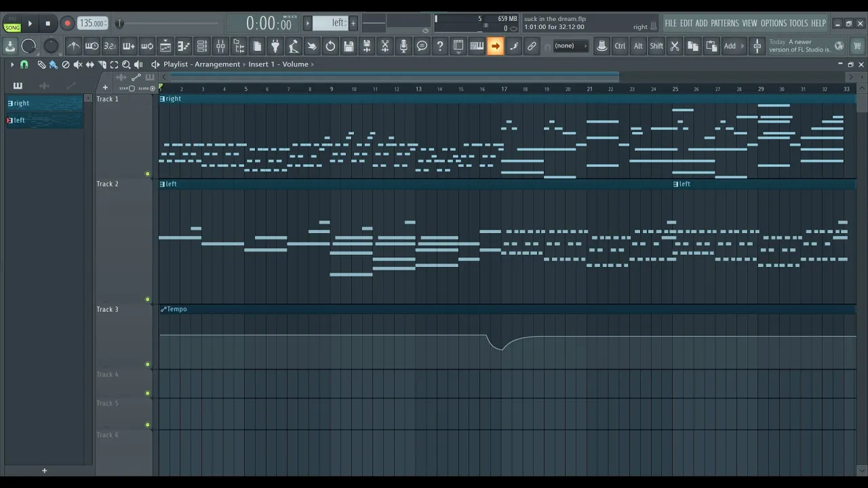Mute Track 1 via its green light
Image resolution: width=868 pixels, height=488 pixels.
148,174
